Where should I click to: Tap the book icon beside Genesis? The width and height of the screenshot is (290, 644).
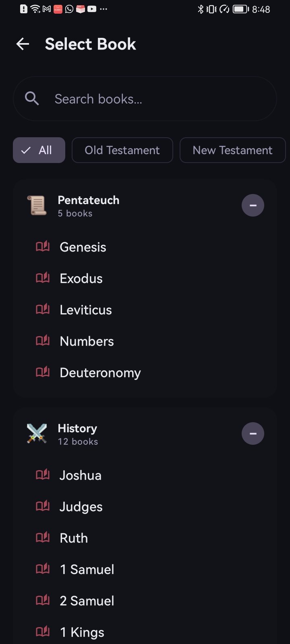pos(43,246)
